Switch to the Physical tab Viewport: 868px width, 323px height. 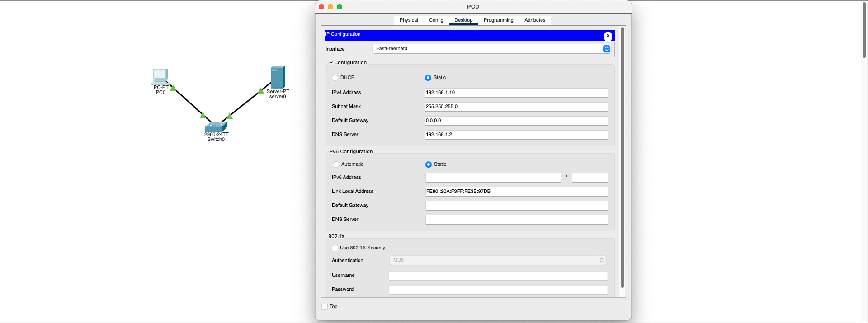tap(409, 20)
